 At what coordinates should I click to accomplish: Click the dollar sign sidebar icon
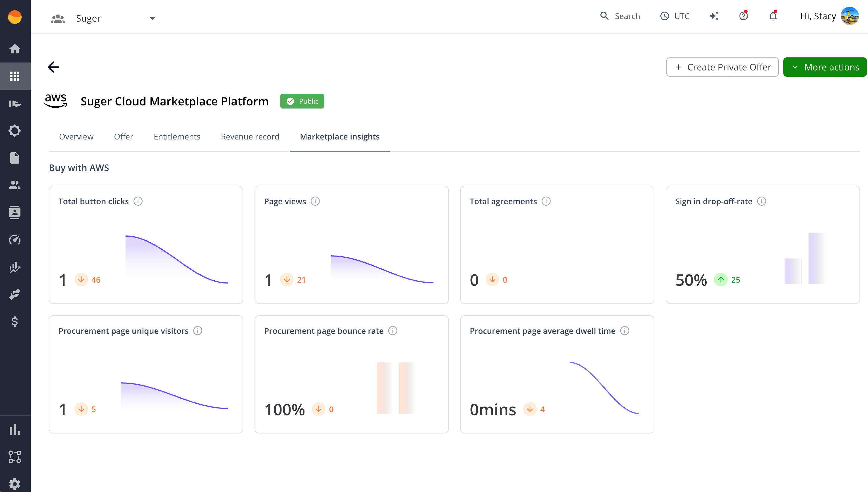pos(15,321)
